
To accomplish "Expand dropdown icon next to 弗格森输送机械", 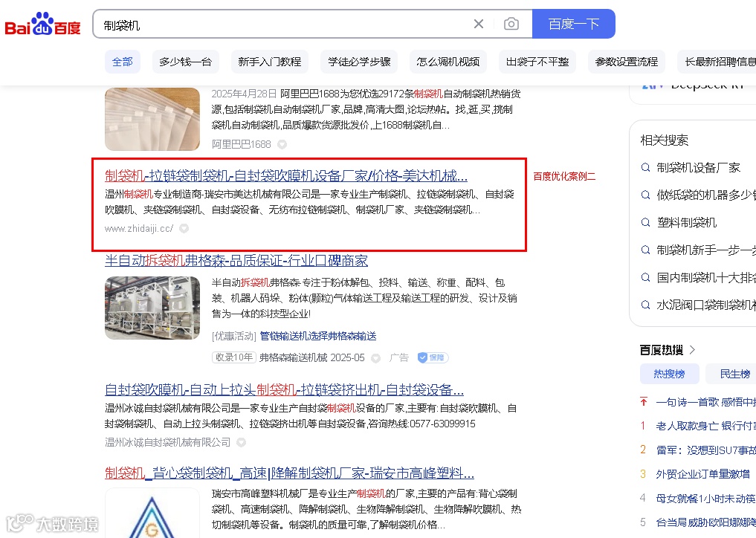I will [375, 357].
